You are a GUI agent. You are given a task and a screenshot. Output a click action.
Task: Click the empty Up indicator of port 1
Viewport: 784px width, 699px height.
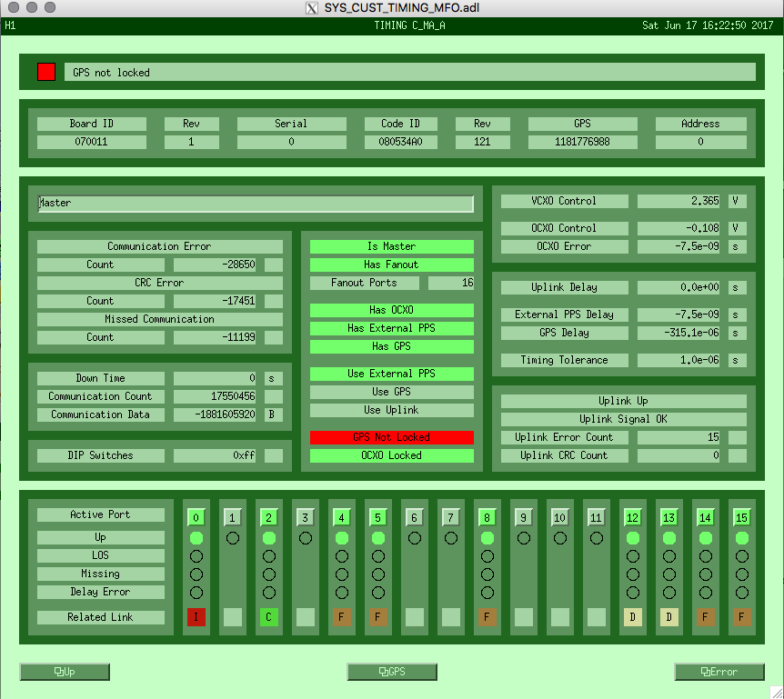click(233, 538)
